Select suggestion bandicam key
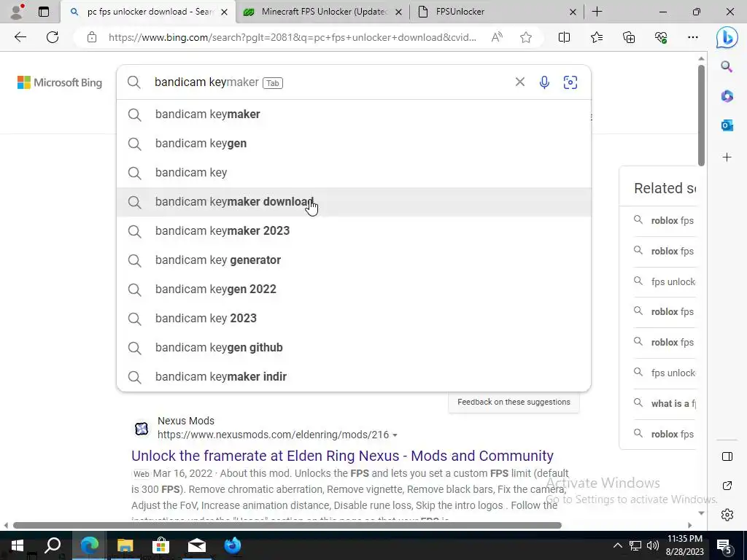 coord(354,172)
